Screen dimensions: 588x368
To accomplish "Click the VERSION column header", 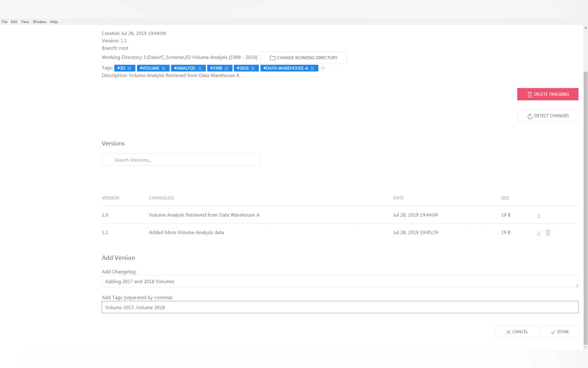I will pos(110,198).
